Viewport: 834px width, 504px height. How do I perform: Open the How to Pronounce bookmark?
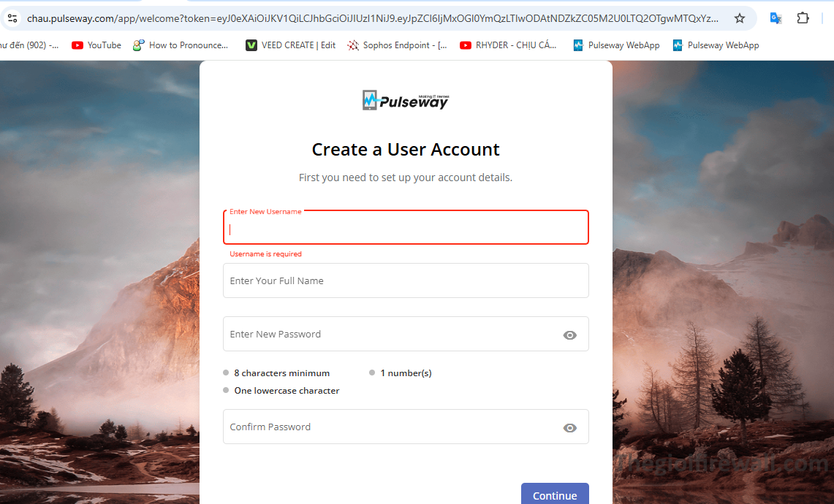point(181,45)
